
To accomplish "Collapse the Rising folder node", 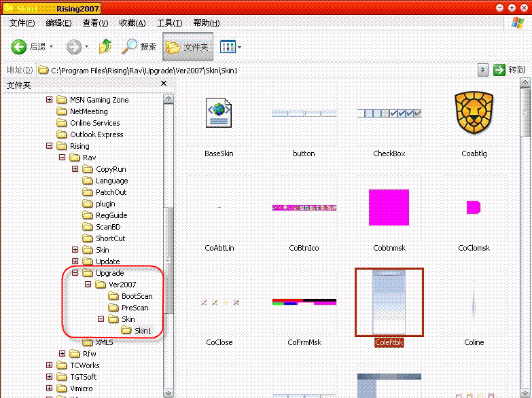I will coord(49,145).
